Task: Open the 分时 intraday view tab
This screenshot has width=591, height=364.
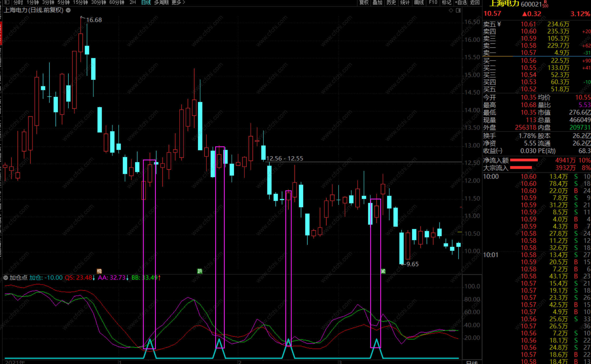Action: pos(18,2)
